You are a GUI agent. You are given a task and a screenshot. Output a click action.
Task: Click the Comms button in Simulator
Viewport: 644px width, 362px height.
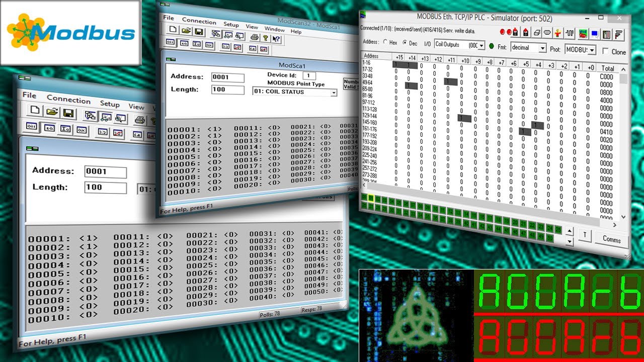(612, 239)
